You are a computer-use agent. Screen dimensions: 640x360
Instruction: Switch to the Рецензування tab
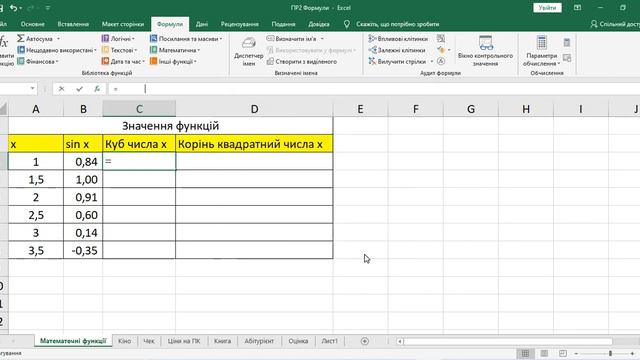pos(240,24)
